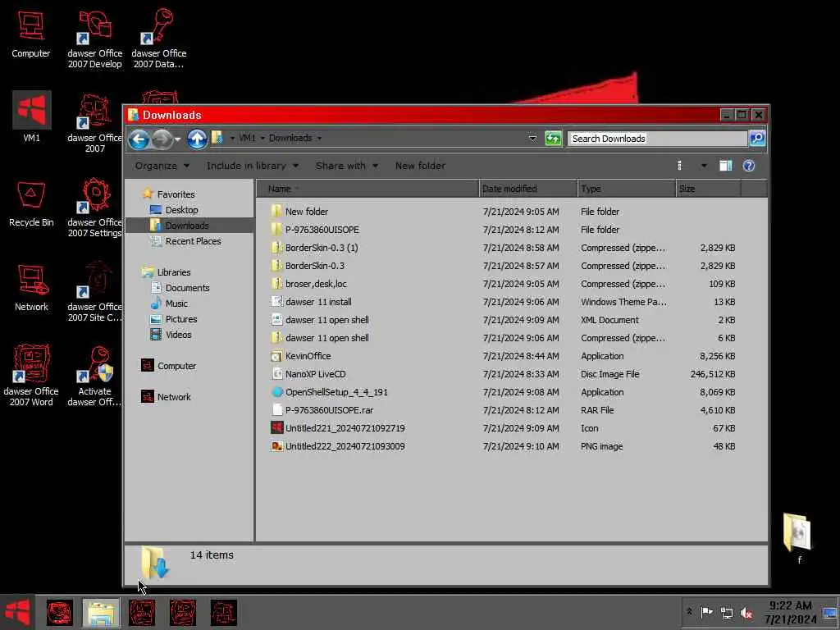Open the Share with menu
The width and height of the screenshot is (840, 630).
click(347, 166)
